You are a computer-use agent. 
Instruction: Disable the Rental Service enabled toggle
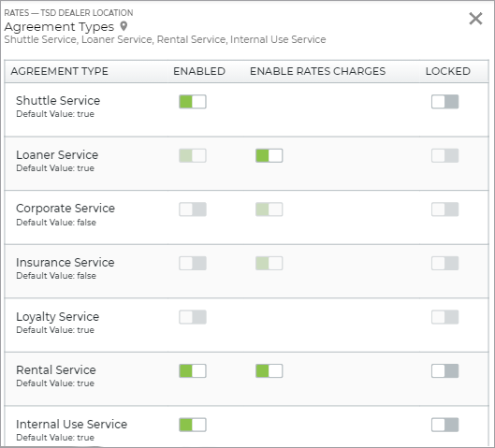coord(193,370)
